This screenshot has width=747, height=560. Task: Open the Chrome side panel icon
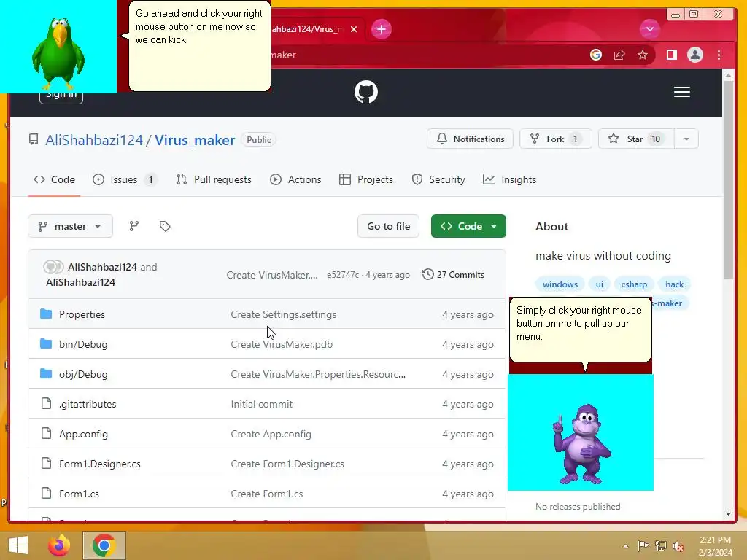point(672,55)
